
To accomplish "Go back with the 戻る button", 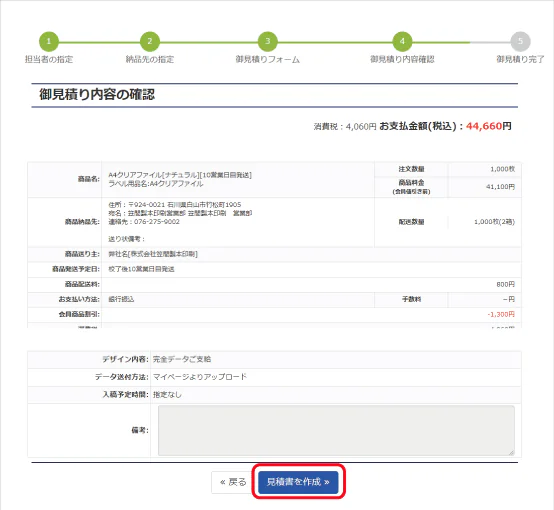I will pos(232,482).
